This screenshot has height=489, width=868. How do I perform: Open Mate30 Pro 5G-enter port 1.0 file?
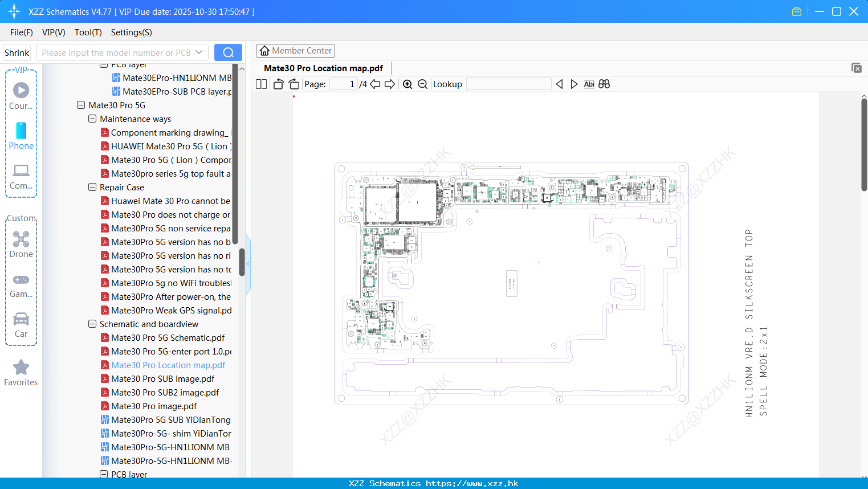(x=166, y=351)
